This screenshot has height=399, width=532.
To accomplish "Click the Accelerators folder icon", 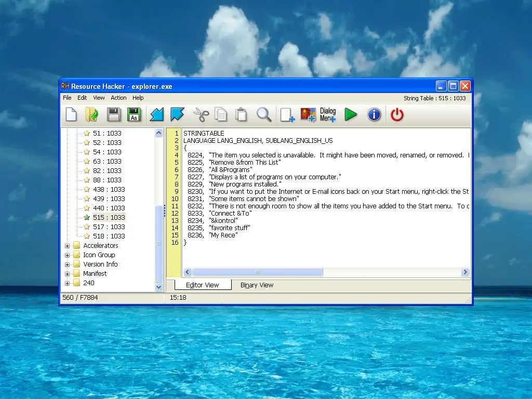I will 77,245.
